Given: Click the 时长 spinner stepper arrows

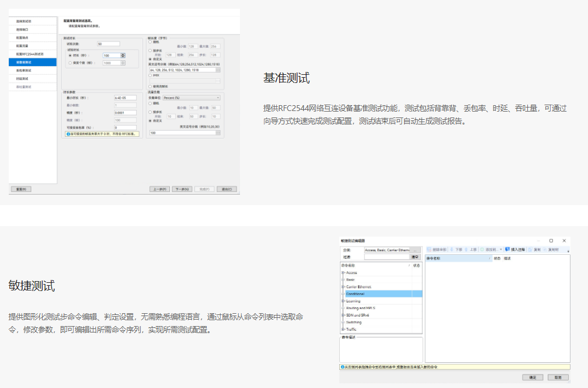Looking at the screenshot, I should [x=123, y=56].
